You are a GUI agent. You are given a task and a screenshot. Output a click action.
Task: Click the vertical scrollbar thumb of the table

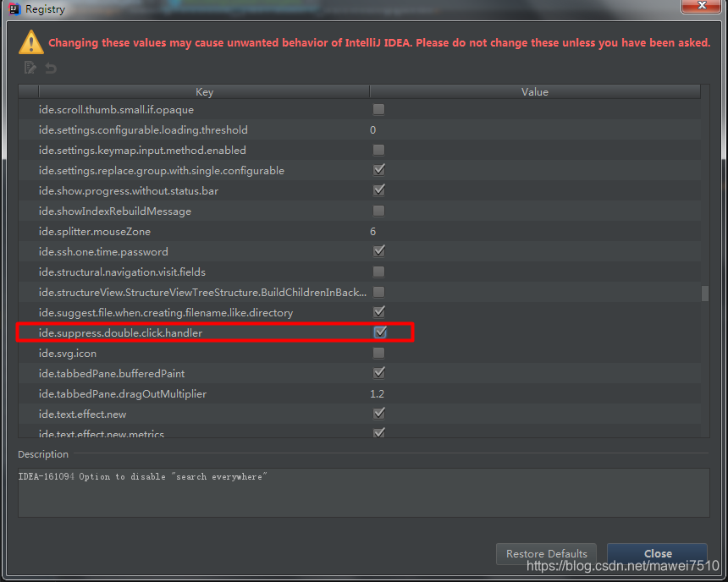pos(705,294)
